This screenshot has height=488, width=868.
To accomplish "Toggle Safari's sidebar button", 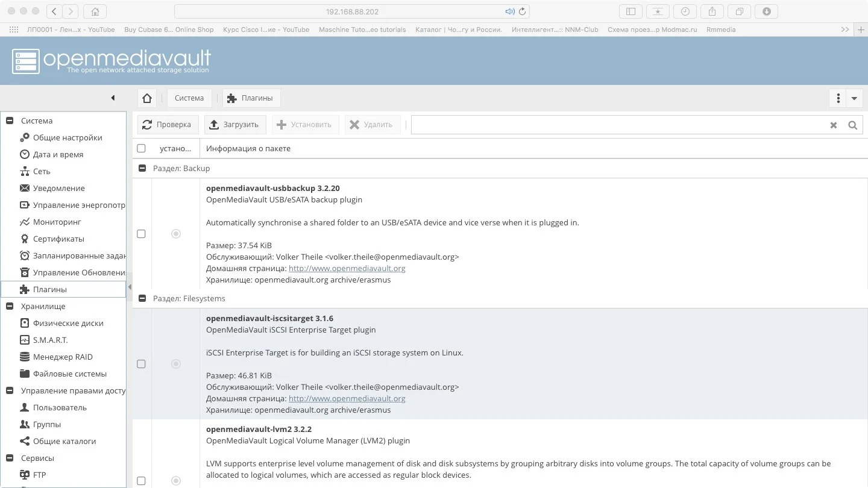I will click(x=631, y=11).
